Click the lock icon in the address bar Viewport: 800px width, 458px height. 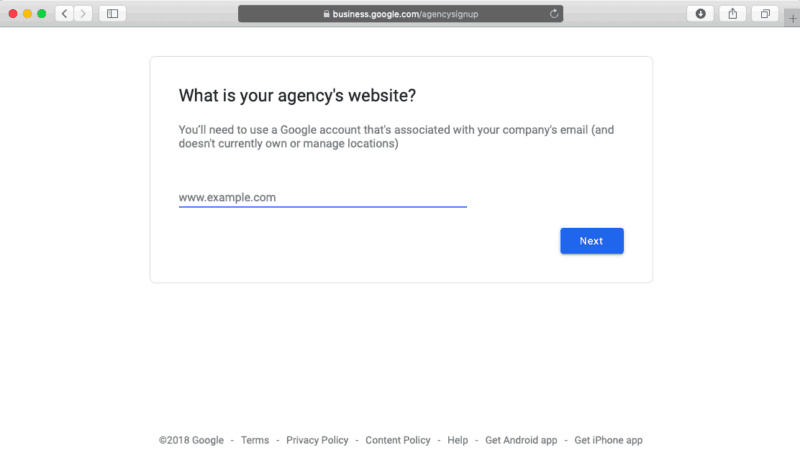click(324, 14)
